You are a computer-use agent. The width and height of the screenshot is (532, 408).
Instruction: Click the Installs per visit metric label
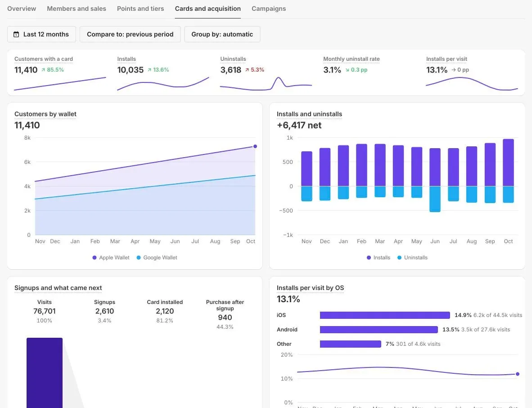pyautogui.click(x=446, y=59)
